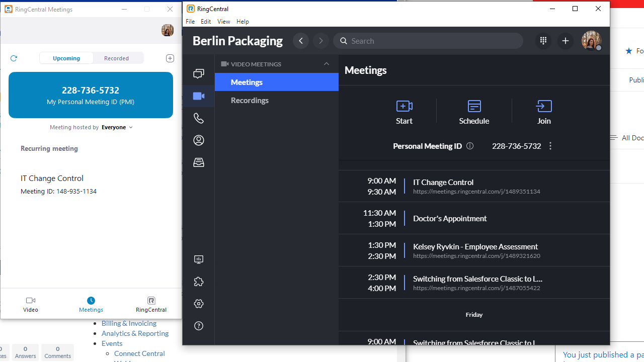Click profile picture in RingCentral Meetings window
Screen dimensions: 644x362
point(168,30)
